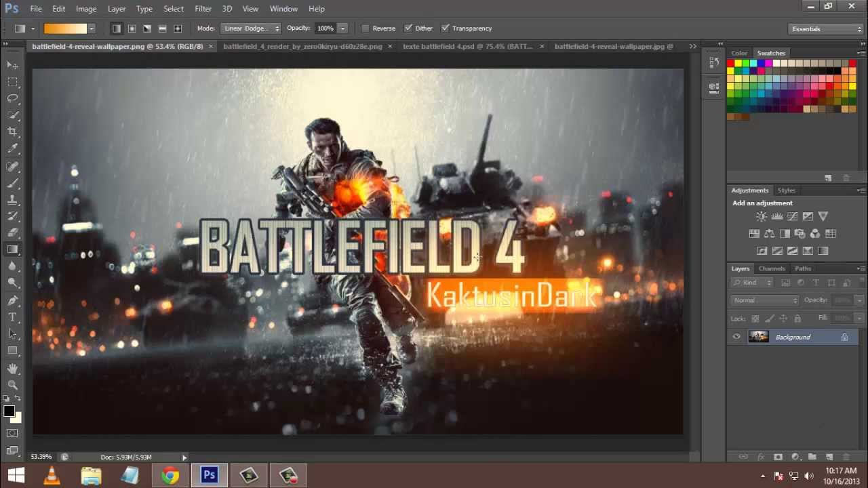Open the status bar info arrow
This screenshot has height=488, width=868.
(184, 457)
